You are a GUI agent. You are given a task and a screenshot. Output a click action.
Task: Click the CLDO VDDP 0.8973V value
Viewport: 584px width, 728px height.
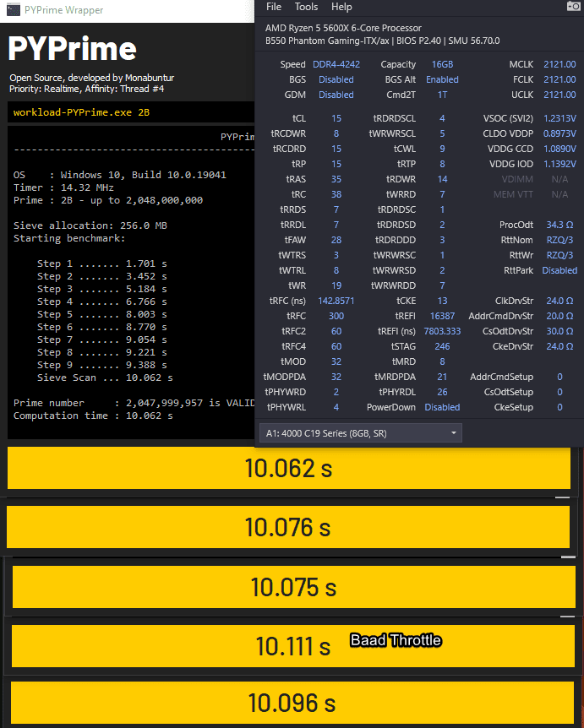click(559, 133)
